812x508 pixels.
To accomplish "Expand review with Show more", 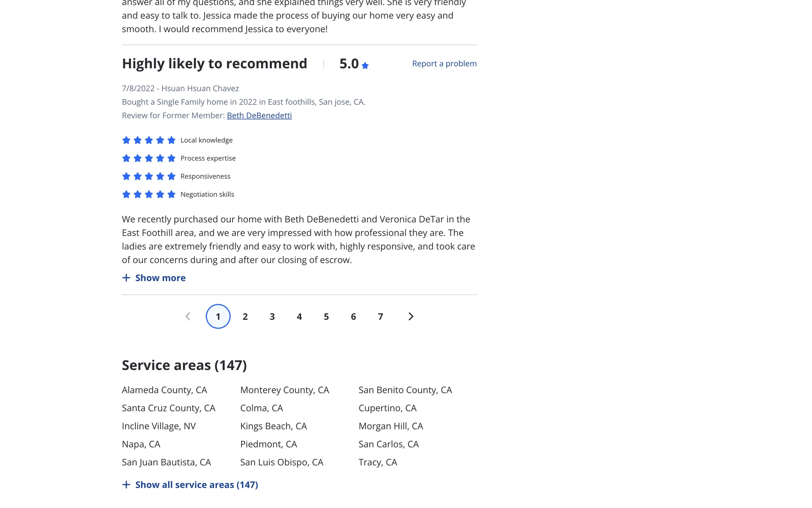I will 160,278.
